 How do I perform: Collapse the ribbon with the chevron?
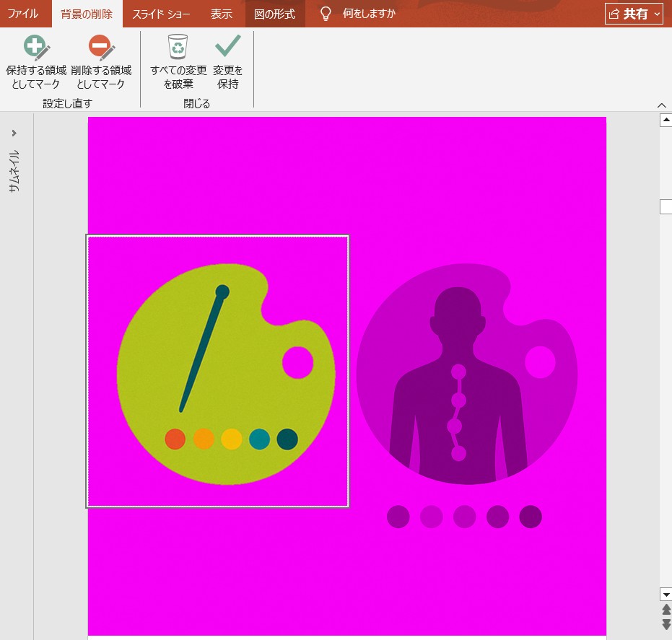662,105
